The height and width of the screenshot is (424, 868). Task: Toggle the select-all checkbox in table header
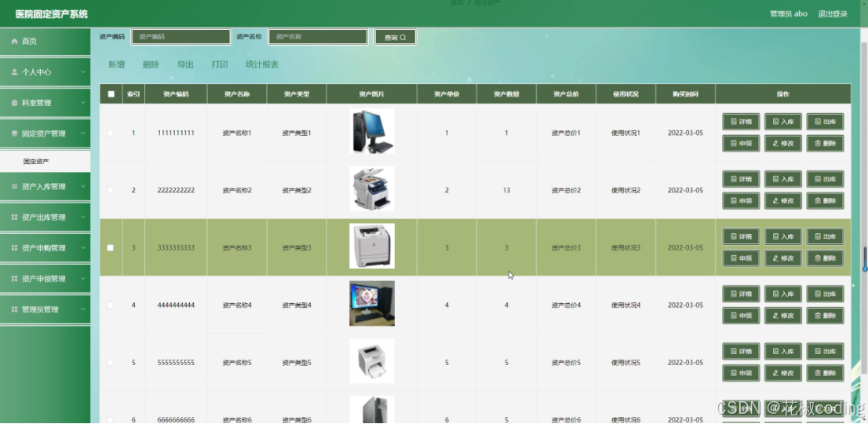[x=111, y=94]
